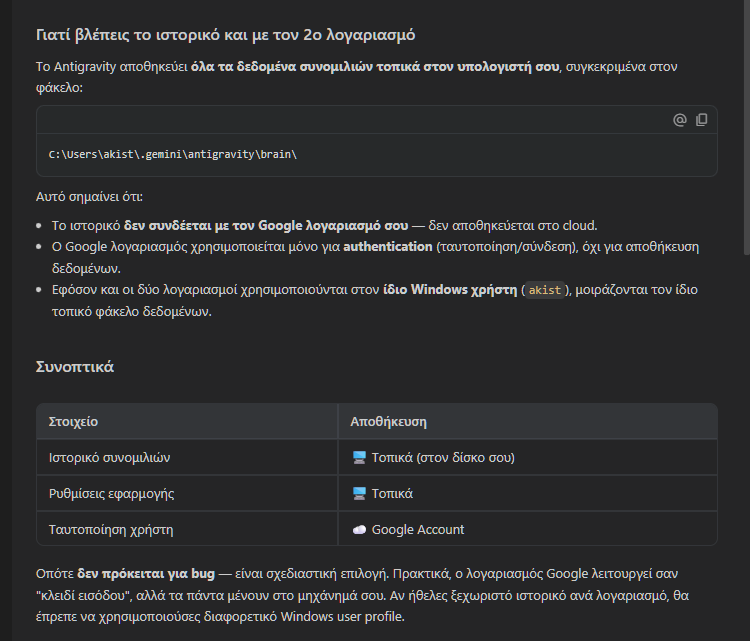
Task: Select the 'Ρυθμίσεις εφαρμογής' table cell
Action: coord(112,494)
